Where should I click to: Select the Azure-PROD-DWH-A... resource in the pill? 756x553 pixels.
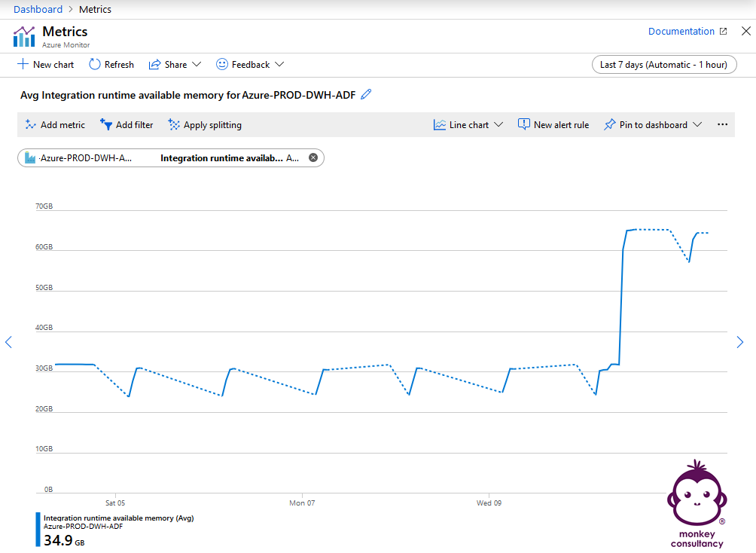[x=86, y=157]
